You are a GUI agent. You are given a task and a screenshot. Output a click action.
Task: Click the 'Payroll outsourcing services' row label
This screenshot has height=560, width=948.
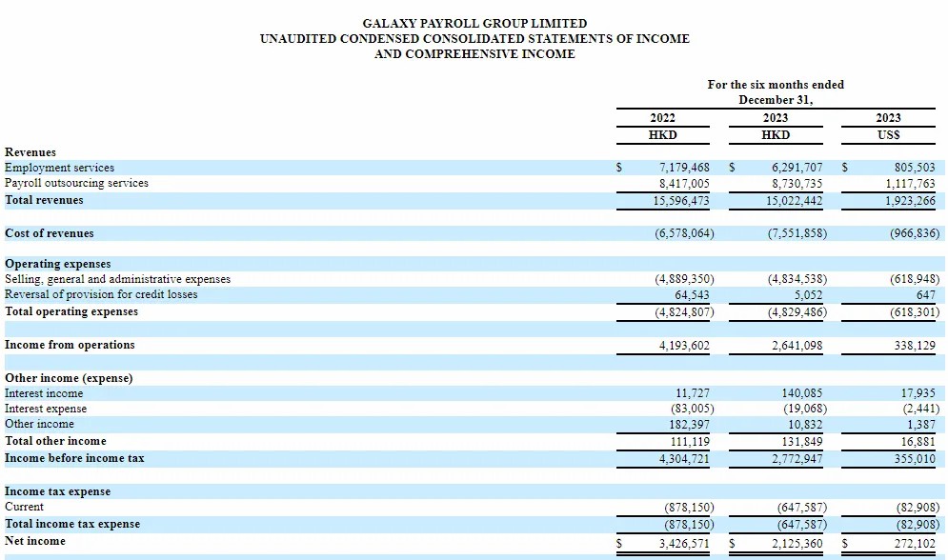click(x=76, y=183)
